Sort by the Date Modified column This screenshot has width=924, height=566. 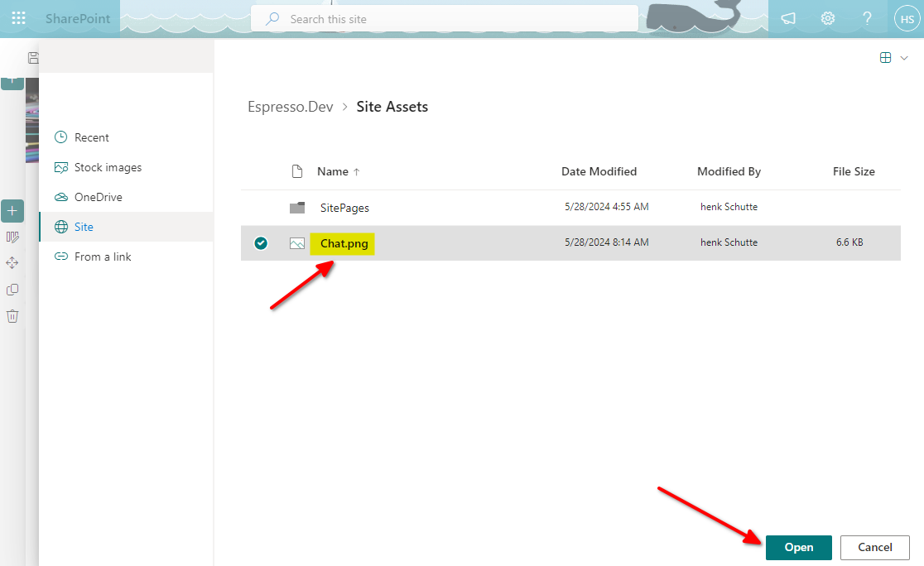coord(599,172)
